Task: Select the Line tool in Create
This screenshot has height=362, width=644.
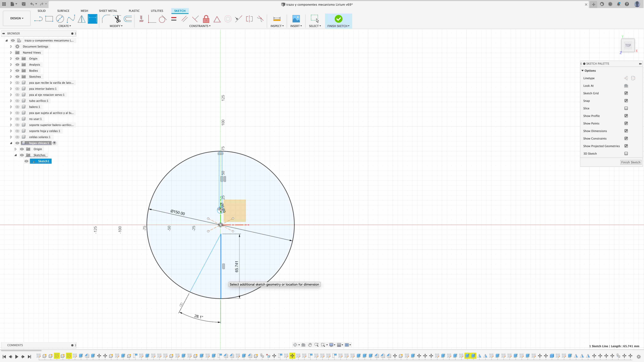Action: click(x=38, y=19)
